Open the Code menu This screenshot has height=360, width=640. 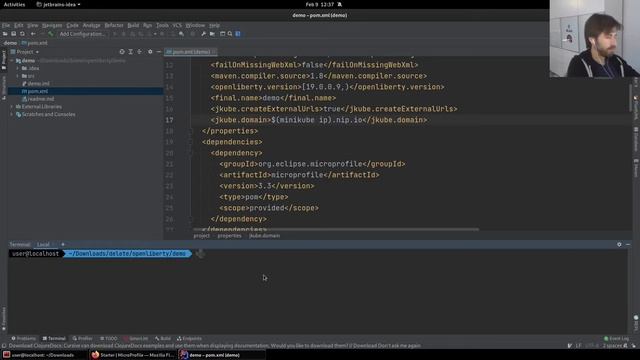[x=72, y=25]
